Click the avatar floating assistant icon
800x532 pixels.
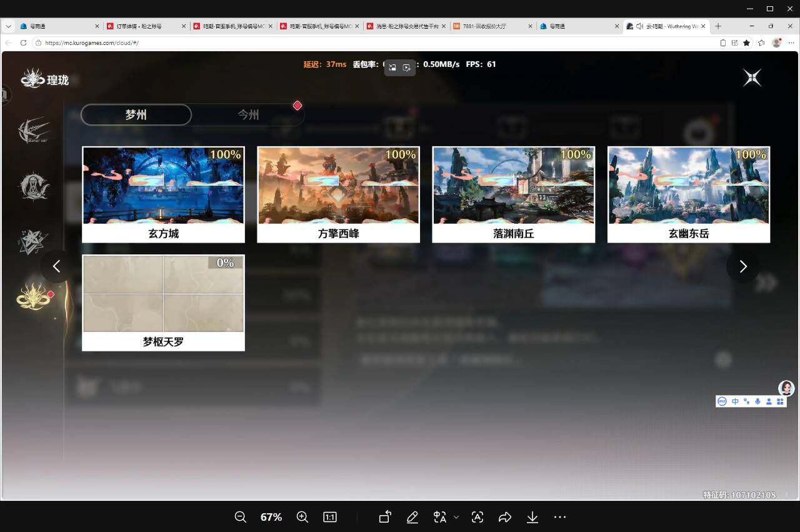coord(786,388)
